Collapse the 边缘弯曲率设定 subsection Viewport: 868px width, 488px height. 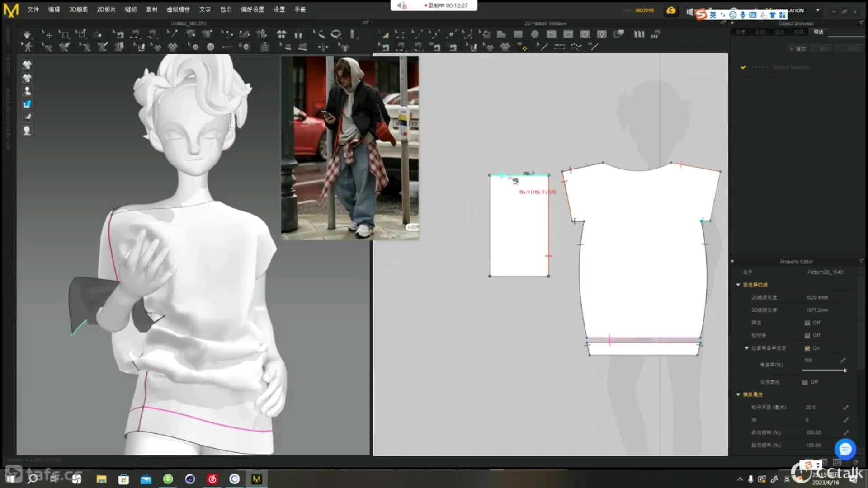click(747, 348)
